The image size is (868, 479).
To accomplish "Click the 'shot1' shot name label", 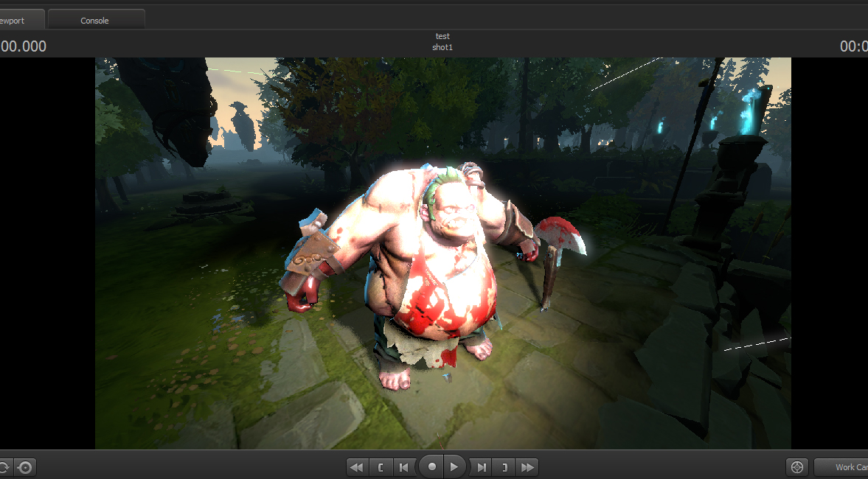I will point(442,47).
